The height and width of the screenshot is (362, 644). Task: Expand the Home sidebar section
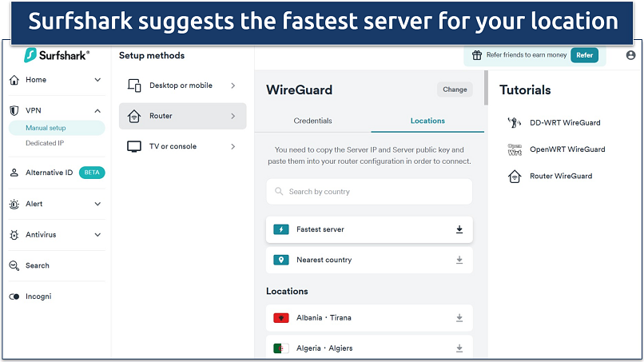[97, 80]
